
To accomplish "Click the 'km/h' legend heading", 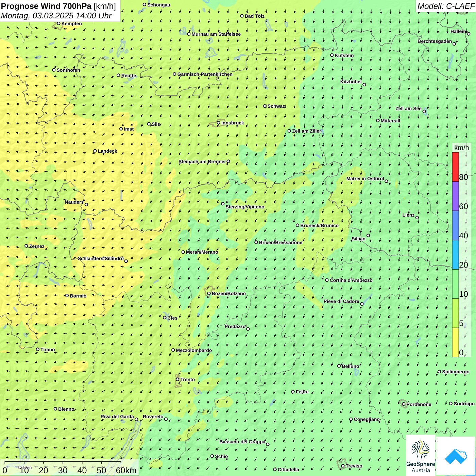I will 461,148.
